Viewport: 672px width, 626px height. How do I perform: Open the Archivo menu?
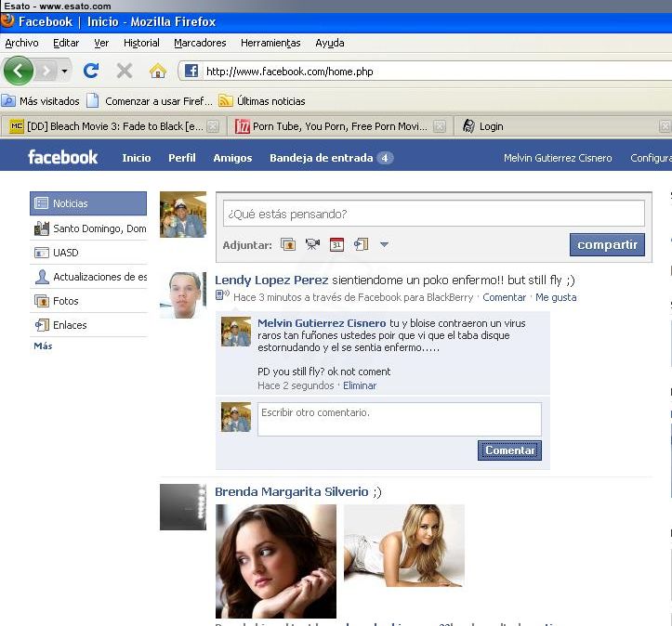click(22, 43)
